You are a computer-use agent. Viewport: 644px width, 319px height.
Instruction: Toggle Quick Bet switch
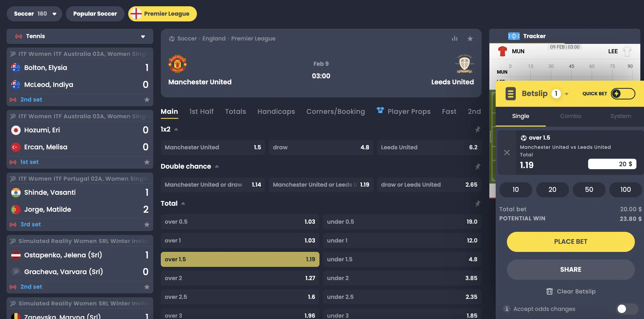pyautogui.click(x=623, y=93)
